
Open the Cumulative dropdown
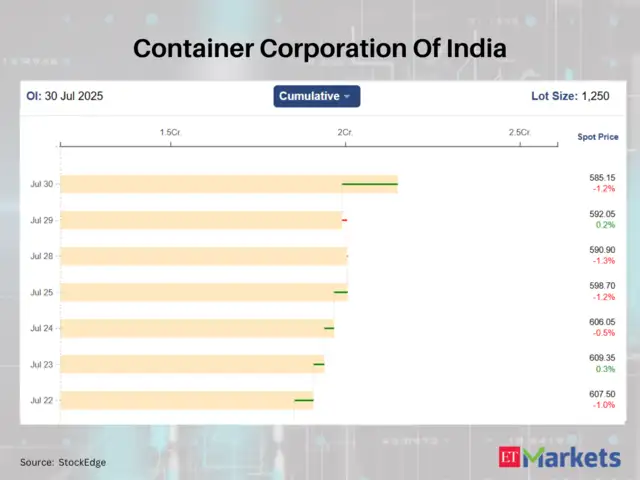[x=316, y=96]
